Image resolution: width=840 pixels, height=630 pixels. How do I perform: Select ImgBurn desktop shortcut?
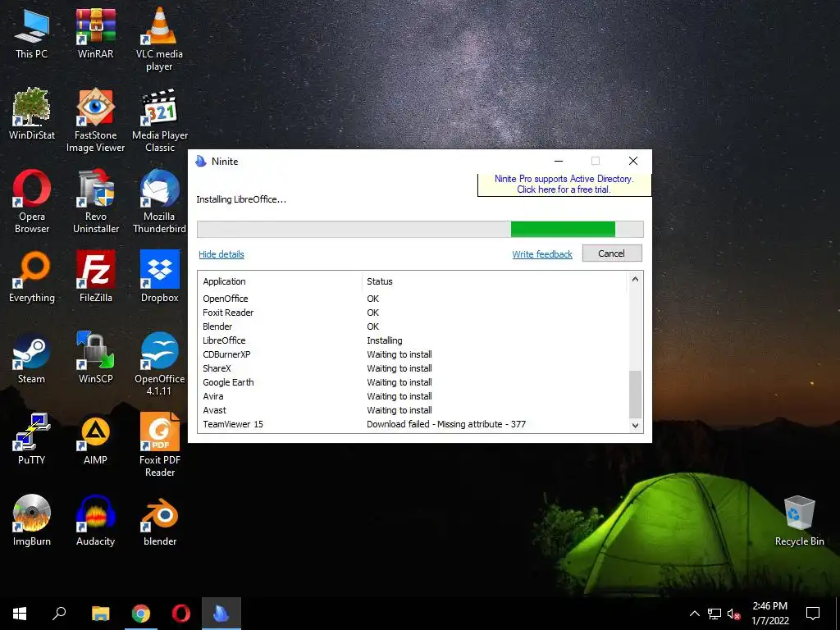[32, 520]
